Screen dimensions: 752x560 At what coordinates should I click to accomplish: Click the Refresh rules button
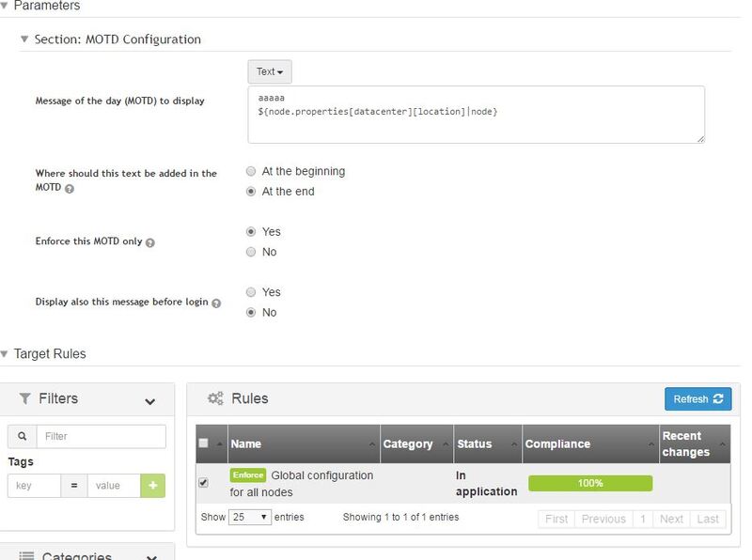(697, 399)
